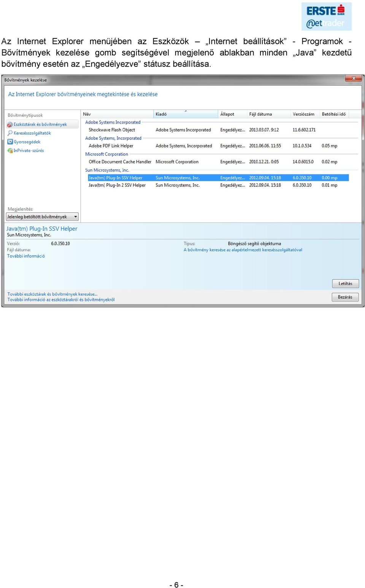Screen dimensions: 365x588
Task: Click date 2010.12.21. 0:05 cell
Action: 264,162
